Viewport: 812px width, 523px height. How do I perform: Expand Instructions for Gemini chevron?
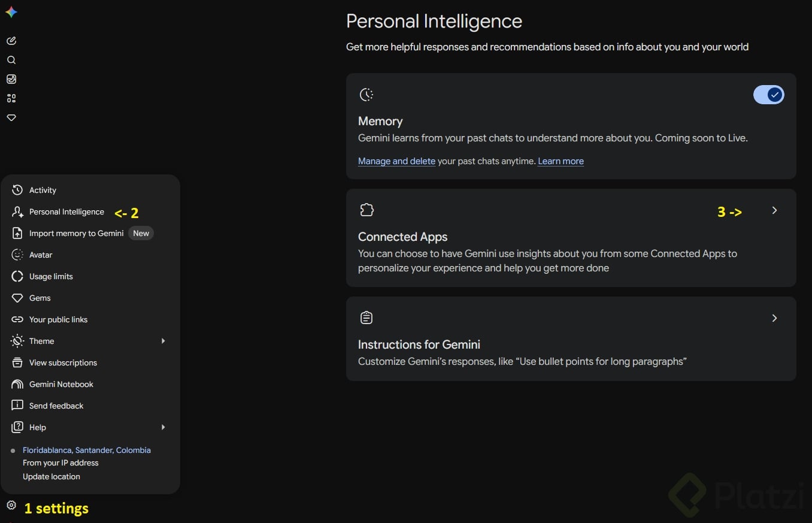click(774, 318)
